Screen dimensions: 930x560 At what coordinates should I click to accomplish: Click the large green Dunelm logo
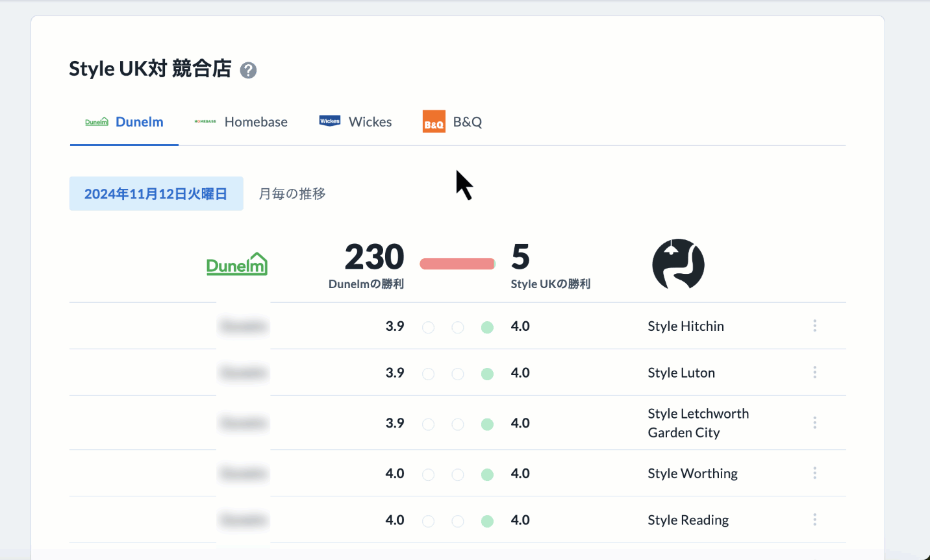237,264
